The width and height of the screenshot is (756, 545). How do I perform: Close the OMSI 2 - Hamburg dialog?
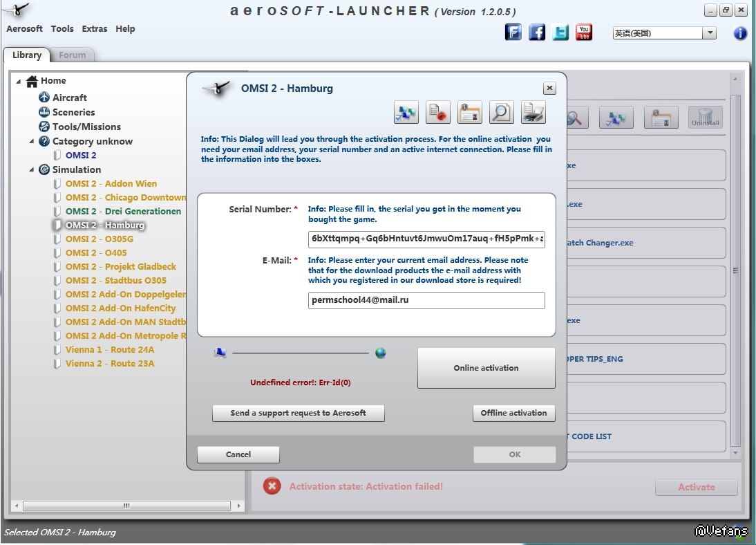(549, 88)
